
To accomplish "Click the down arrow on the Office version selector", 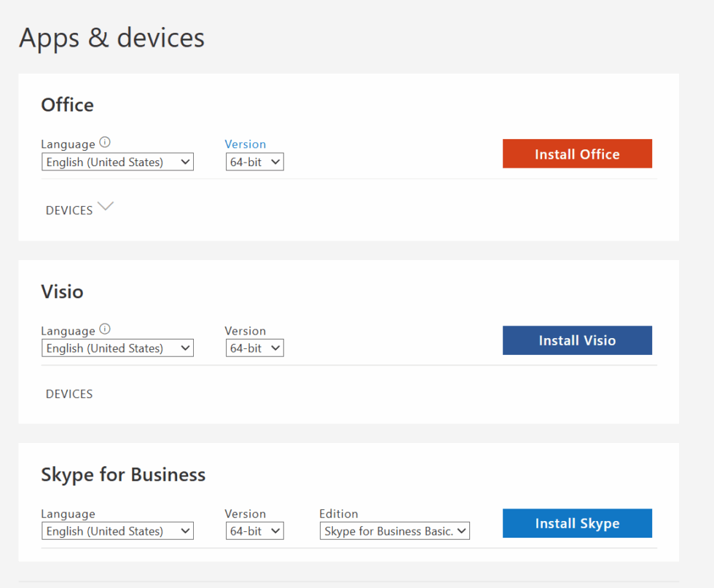I will [x=275, y=162].
